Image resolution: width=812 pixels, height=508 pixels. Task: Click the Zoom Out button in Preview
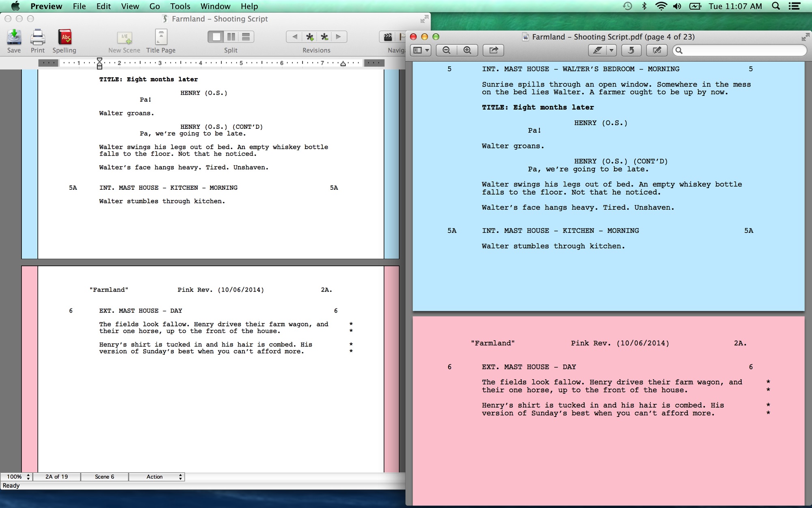tap(447, 50)
